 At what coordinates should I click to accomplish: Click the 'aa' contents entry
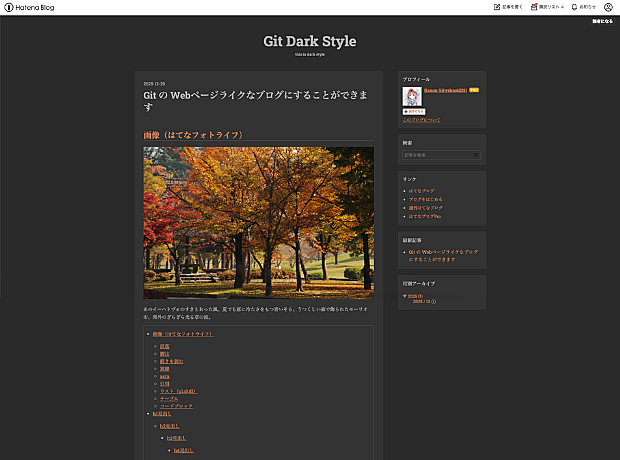[x=164, y=377]
